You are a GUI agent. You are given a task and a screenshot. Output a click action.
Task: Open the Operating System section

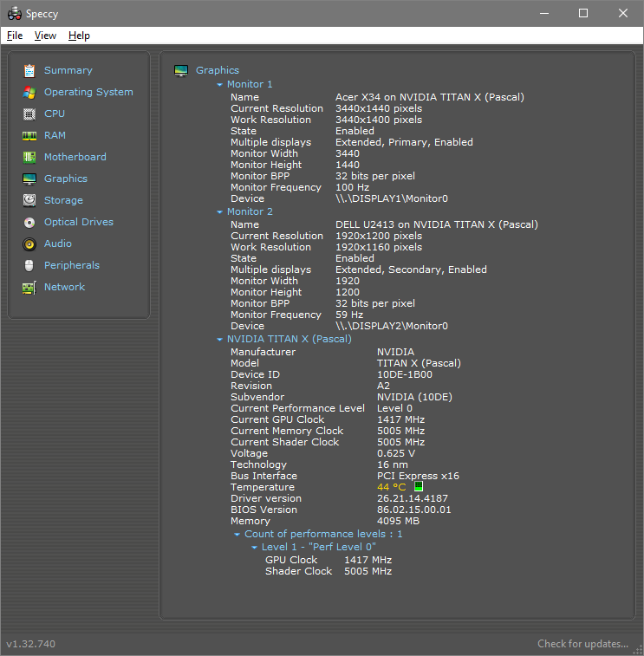click(x=88, y=92)
